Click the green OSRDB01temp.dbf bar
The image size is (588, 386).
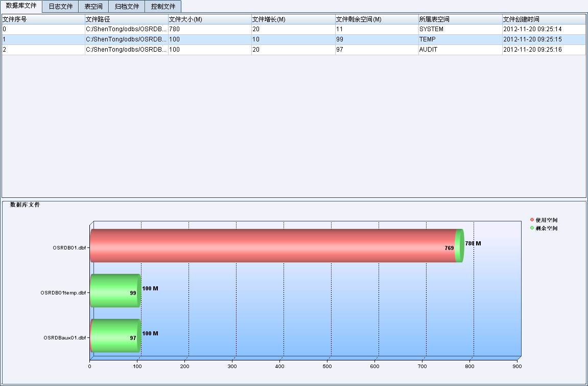(x=115, y=290)
